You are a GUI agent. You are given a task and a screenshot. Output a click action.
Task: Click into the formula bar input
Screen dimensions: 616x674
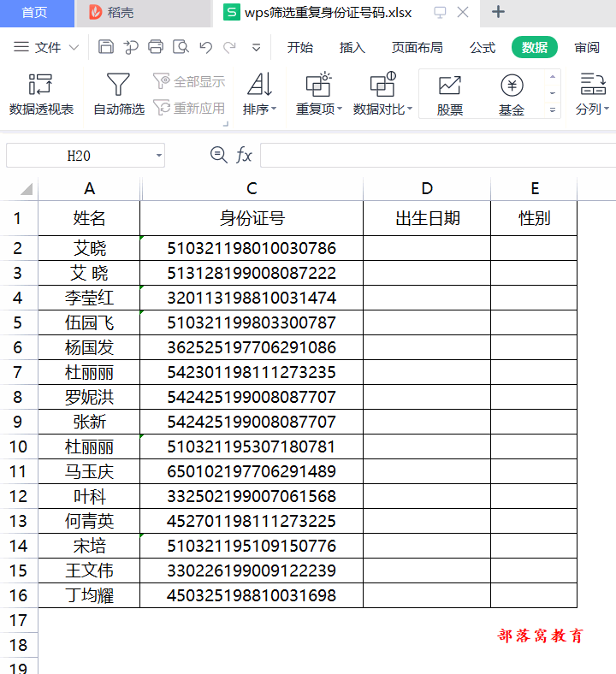(438, 155)
